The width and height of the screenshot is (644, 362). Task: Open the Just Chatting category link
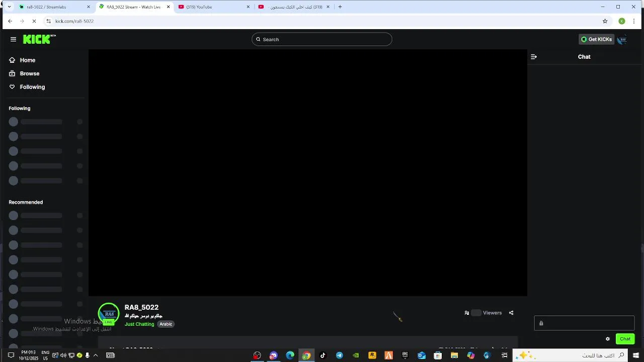139,324
